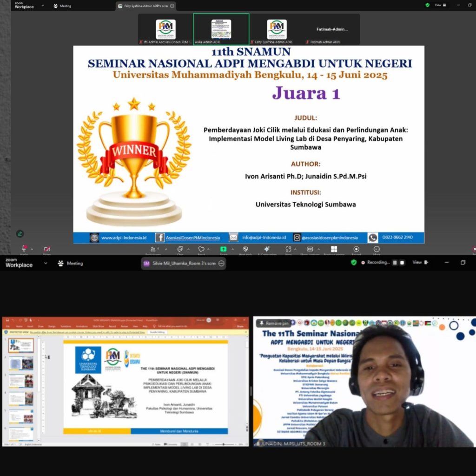Screen dimensions: 476x476
Task: Open the Chat icon in Zoom toolbar
Action: (180, 249)
